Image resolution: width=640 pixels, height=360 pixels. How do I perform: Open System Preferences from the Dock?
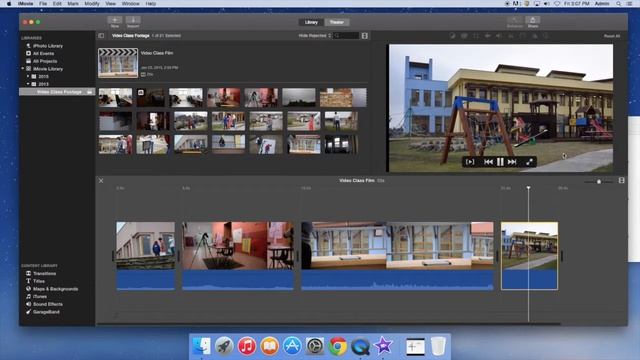click(315, 346)
